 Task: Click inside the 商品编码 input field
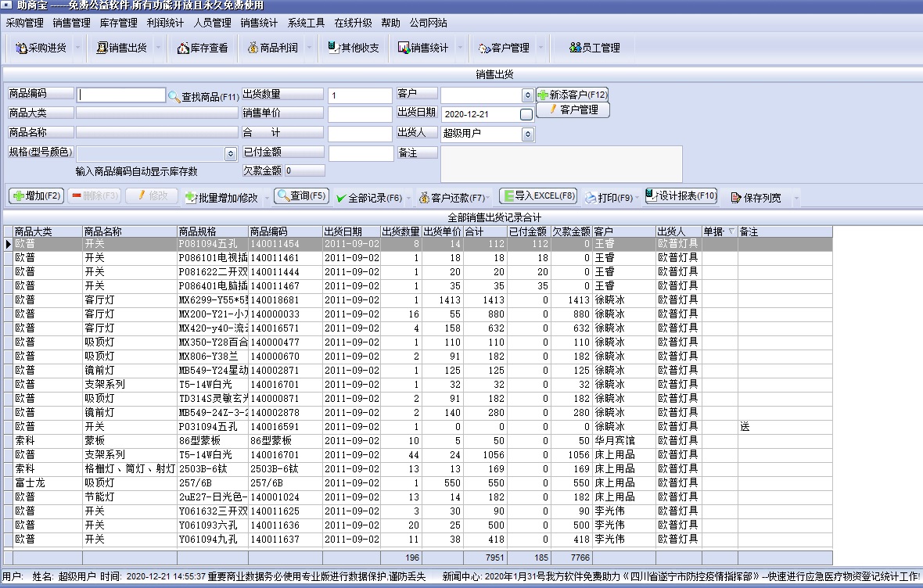point(120,95)
